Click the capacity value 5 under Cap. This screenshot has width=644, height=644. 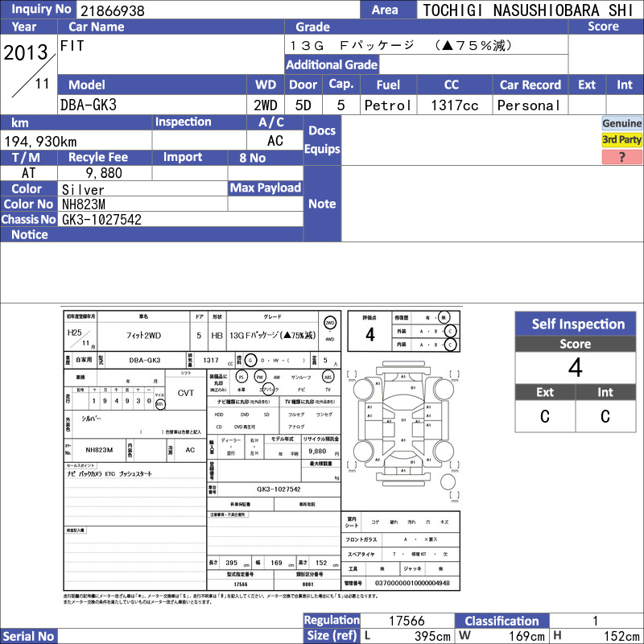point(341,105)
